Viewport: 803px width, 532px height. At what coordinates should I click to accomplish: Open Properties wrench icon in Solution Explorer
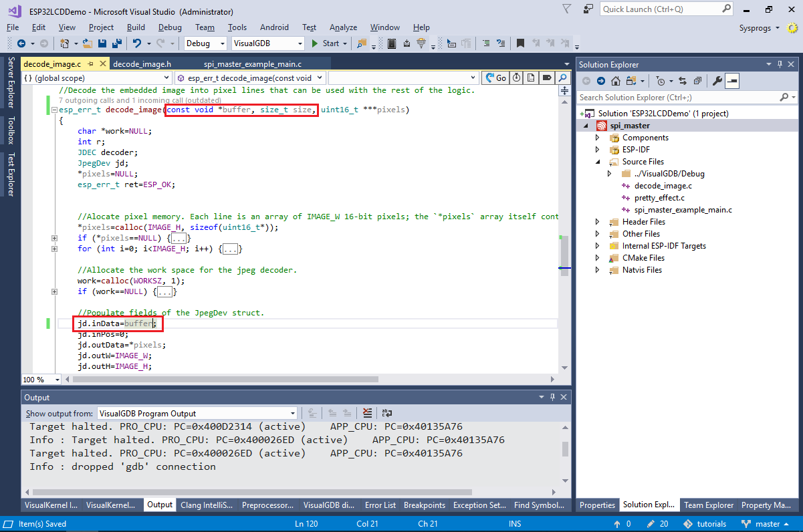point(717,81)
